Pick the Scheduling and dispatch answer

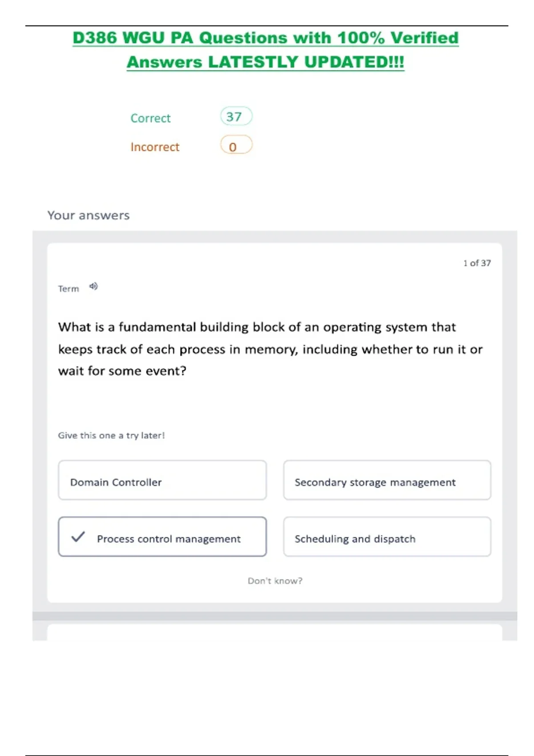click(387, 537)
